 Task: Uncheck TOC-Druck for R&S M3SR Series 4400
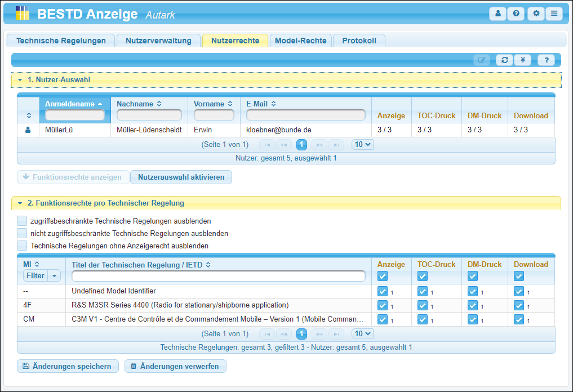point(423,305)
